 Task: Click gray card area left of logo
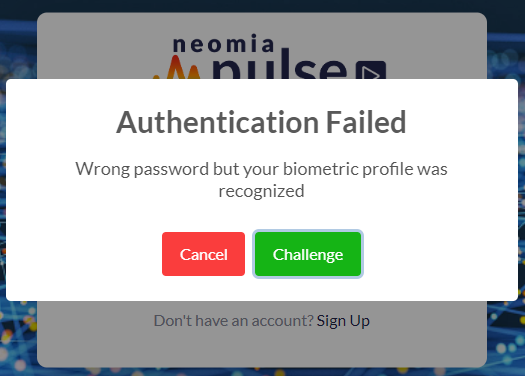click(x=94, y=47)
